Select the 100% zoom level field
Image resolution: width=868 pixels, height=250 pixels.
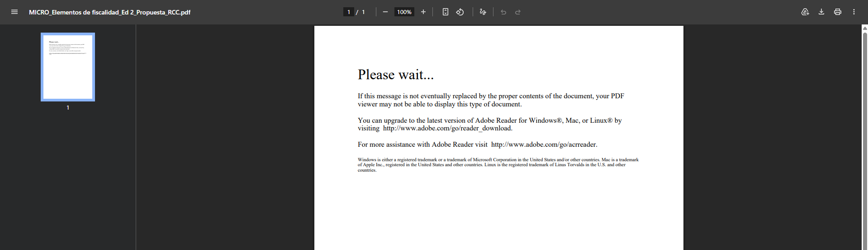(404, 12)
